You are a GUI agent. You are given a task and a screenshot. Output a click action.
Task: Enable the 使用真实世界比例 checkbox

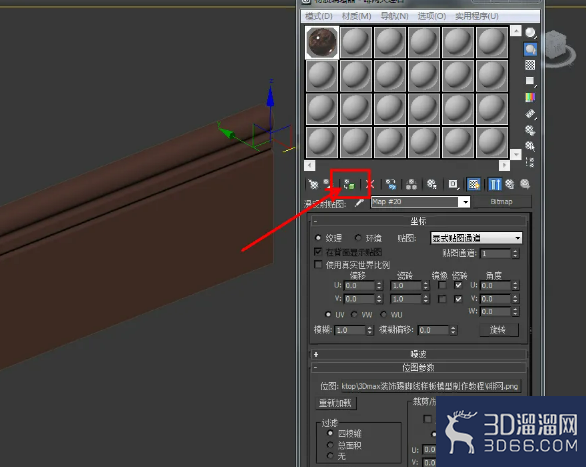click(x=318, y=265)
